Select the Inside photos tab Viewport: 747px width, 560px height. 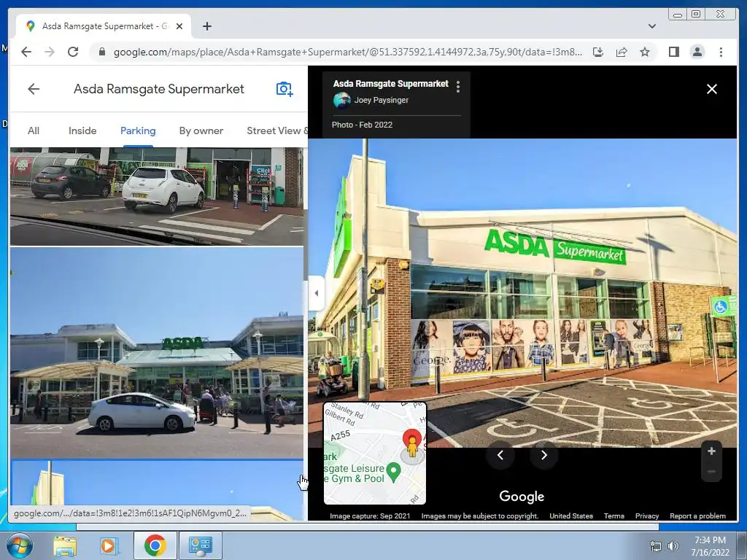pos(82,131)
